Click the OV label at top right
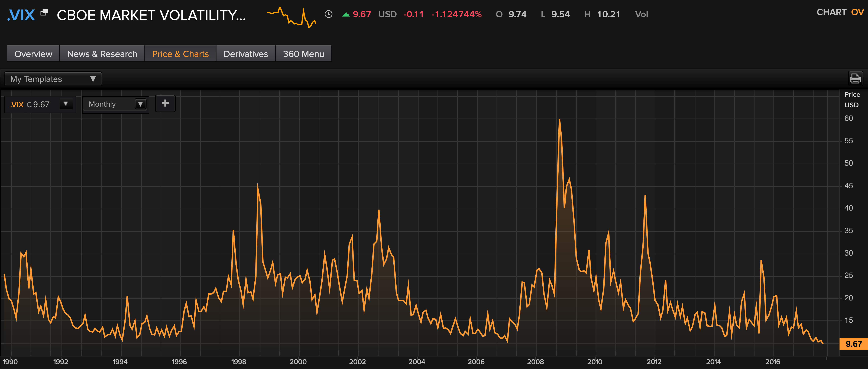 tap(857, 12)
